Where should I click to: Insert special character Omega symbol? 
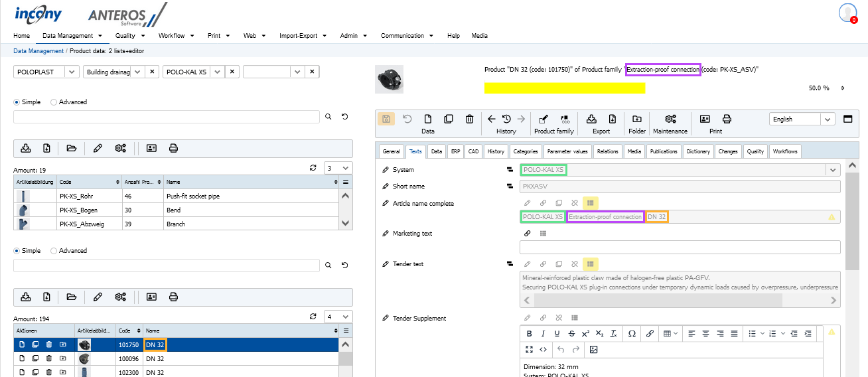[x=632, y=333]
